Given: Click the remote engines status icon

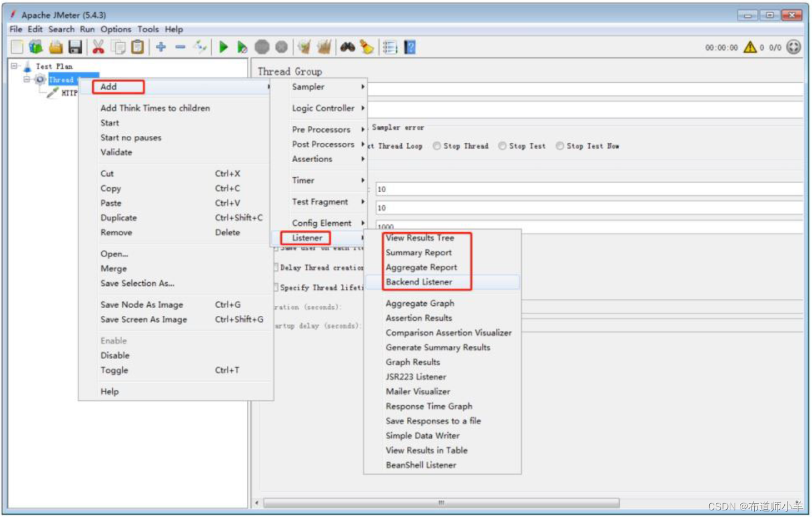Looking at the screenshot, I should (794, 47).
